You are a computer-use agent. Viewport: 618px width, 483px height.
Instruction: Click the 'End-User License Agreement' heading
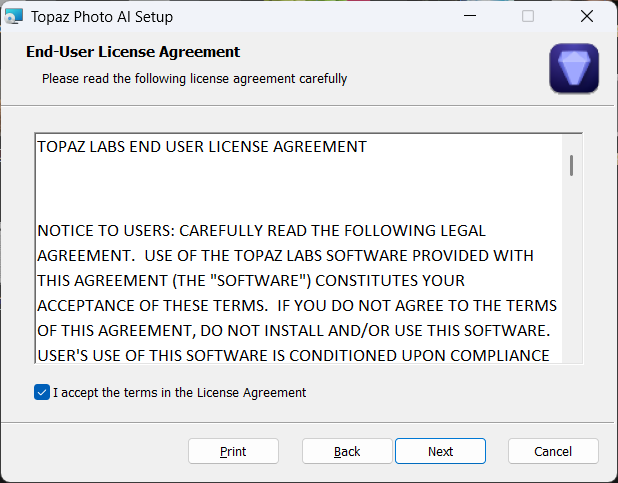[x=133, y=52]
